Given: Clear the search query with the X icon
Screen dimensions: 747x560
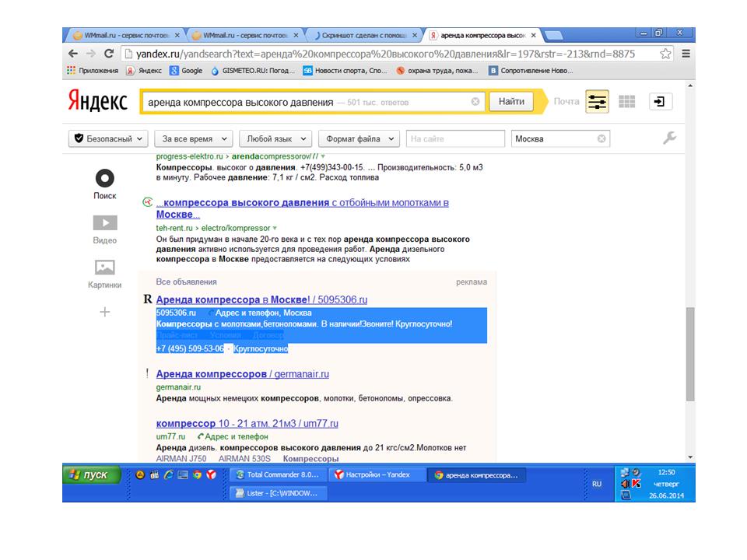Looking at the screenshot, I should pyautogui.click(x=475, y=101).
